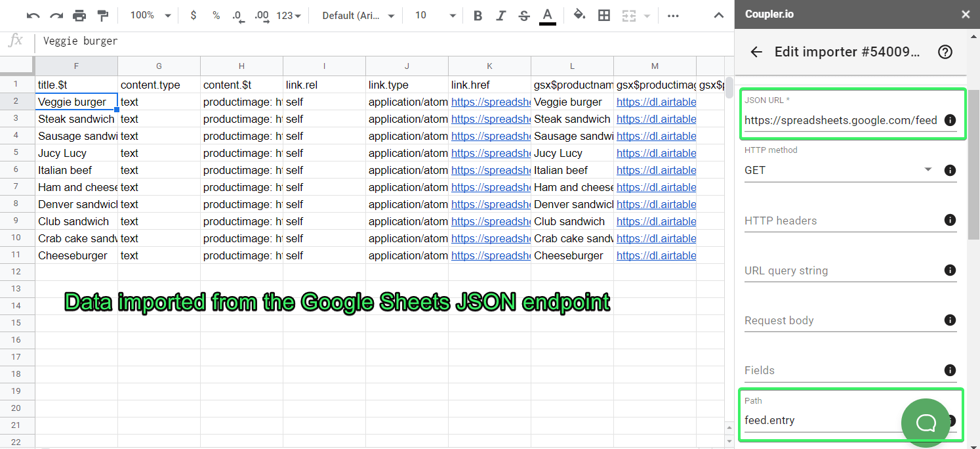Image resolution: width=980 pixels, height=449 pixels.
Task: Toggle italic formatting
Action: (x=500, y=14)
